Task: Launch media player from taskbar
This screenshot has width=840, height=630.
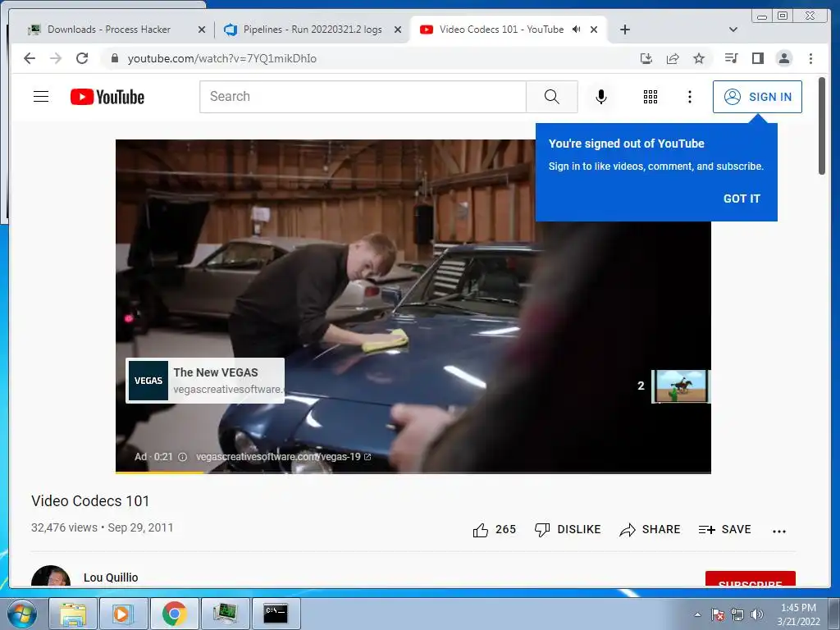Action: (x=123, y=614)
